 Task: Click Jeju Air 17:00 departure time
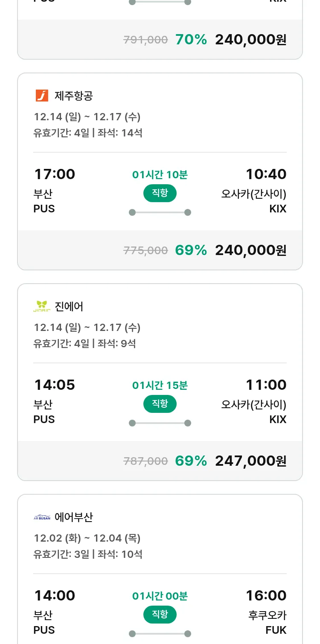click(55, 174)
